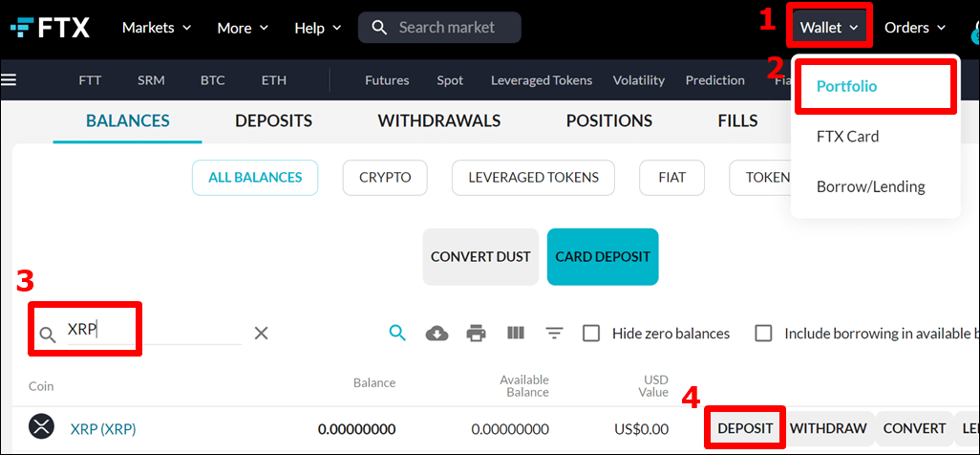Click the SRM ticker link
This screenshot has height=455, width=980.
click(x=151, y=80)
